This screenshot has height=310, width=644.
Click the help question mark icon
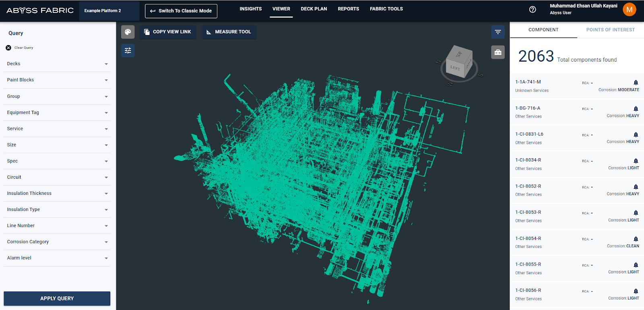point(532,9)
